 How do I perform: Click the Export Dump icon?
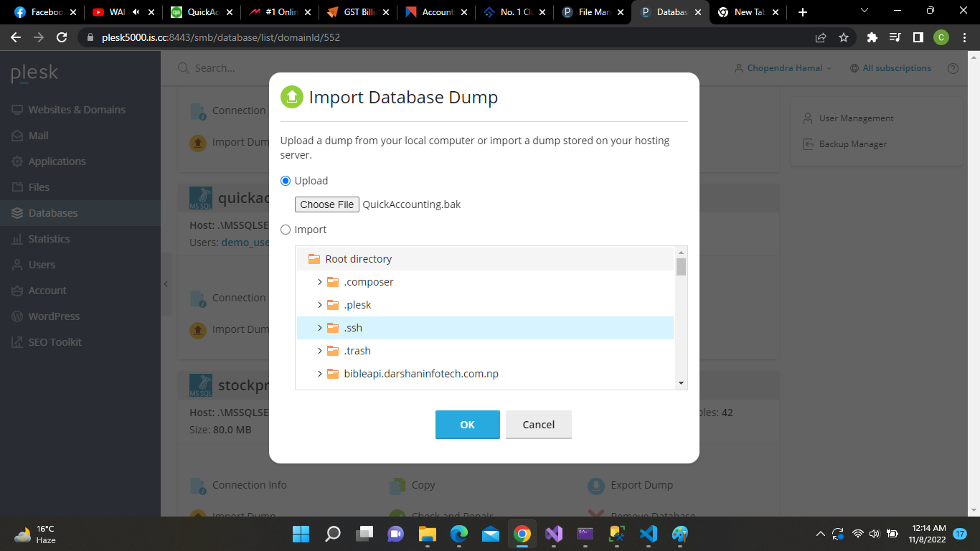coord(596,486)
